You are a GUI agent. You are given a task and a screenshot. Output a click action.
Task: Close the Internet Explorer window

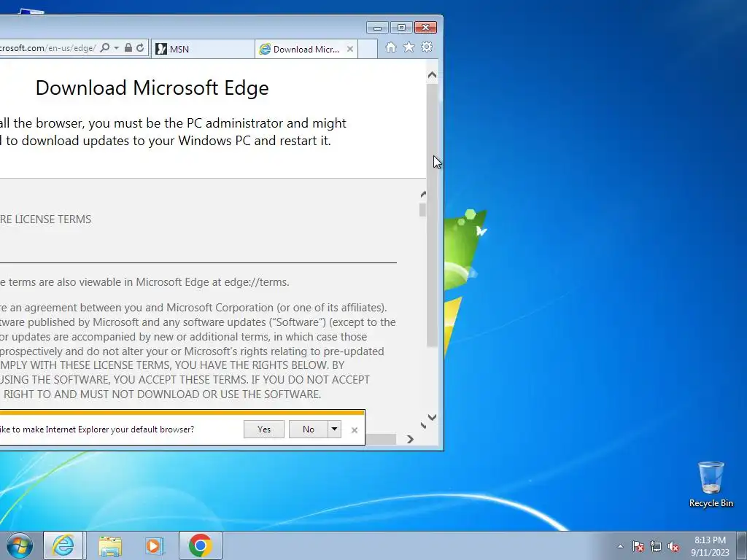point(425,28)
